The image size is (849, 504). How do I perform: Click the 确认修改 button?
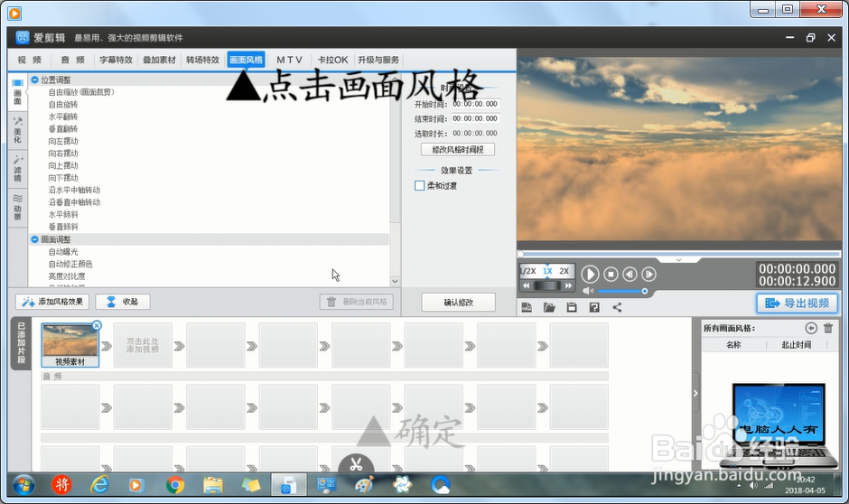[458, 303]
